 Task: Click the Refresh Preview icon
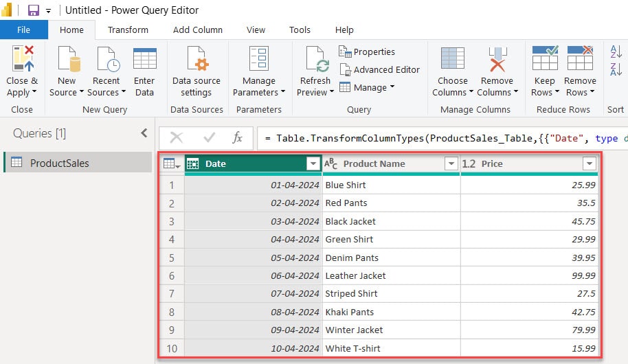[317, 59]
